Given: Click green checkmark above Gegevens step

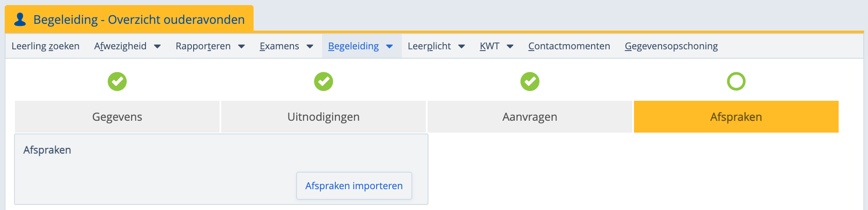Looking at the screenshot, I should click(117, 81).
